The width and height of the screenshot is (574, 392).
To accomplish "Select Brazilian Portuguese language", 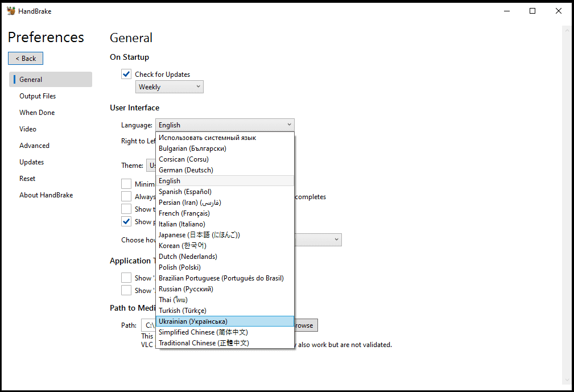I will (x=225, y=278).
